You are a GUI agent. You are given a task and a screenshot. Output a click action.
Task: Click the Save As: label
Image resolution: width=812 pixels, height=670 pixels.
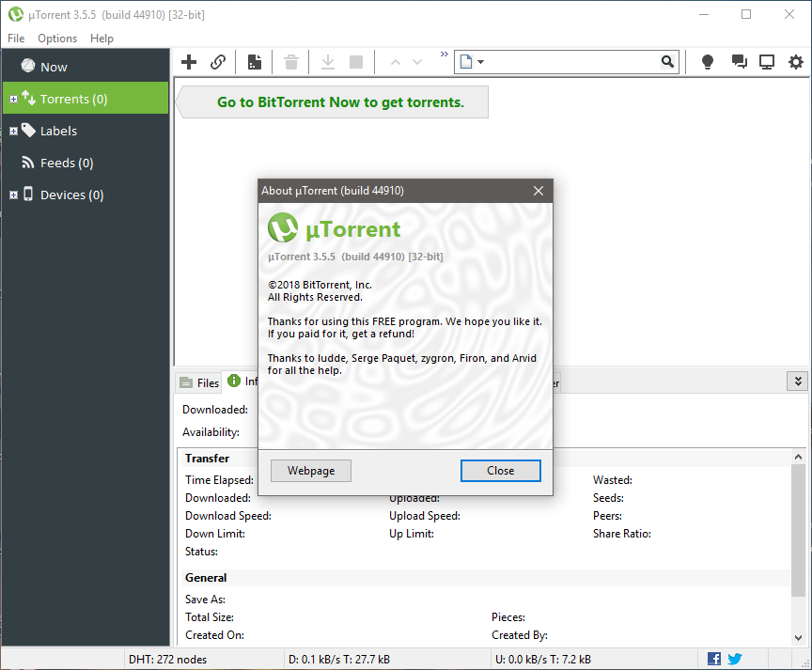(x=205, y=600)
